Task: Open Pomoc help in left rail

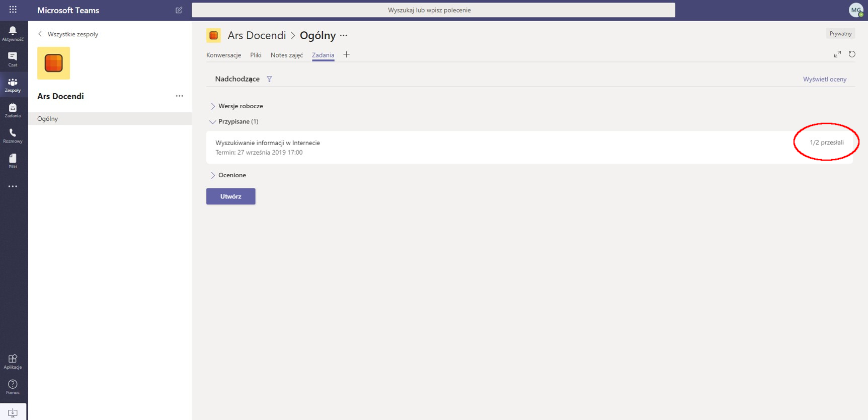Action: pos(13,387)
